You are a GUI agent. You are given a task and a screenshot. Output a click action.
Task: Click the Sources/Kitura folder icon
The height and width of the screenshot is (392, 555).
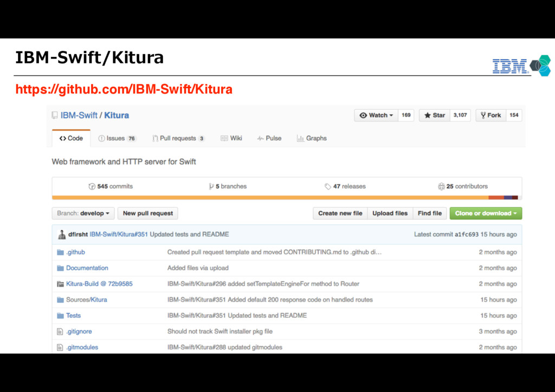(60, 300)
